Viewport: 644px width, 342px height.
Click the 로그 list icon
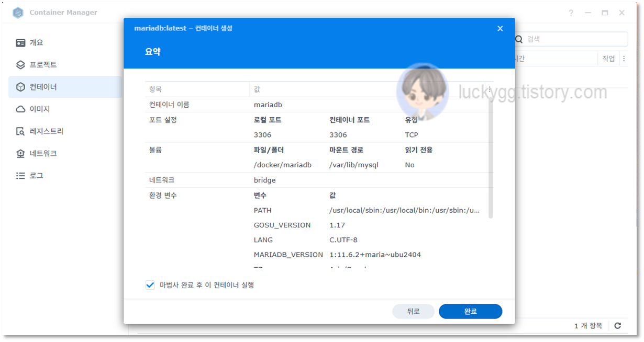[x=20, y=176]
